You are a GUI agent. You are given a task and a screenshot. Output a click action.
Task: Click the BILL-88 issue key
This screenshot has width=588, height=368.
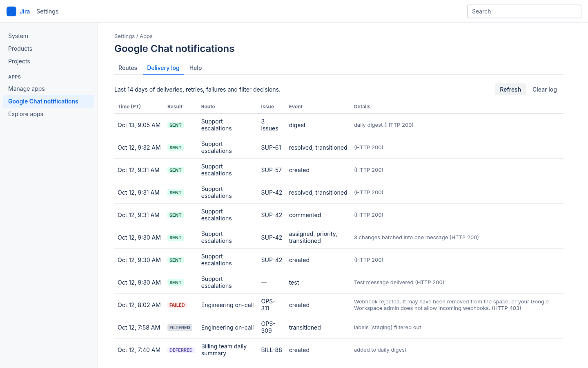pos(272,350)
